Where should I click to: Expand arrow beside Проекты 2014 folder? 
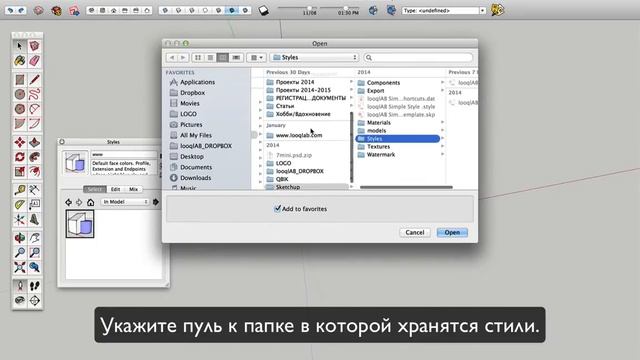click(351, 82)
